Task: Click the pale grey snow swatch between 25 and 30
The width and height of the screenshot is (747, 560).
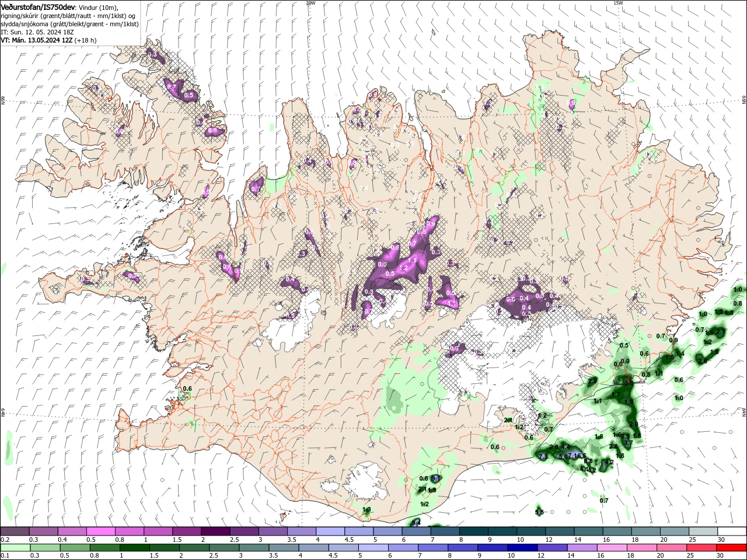Action: (x=703, y=531)
